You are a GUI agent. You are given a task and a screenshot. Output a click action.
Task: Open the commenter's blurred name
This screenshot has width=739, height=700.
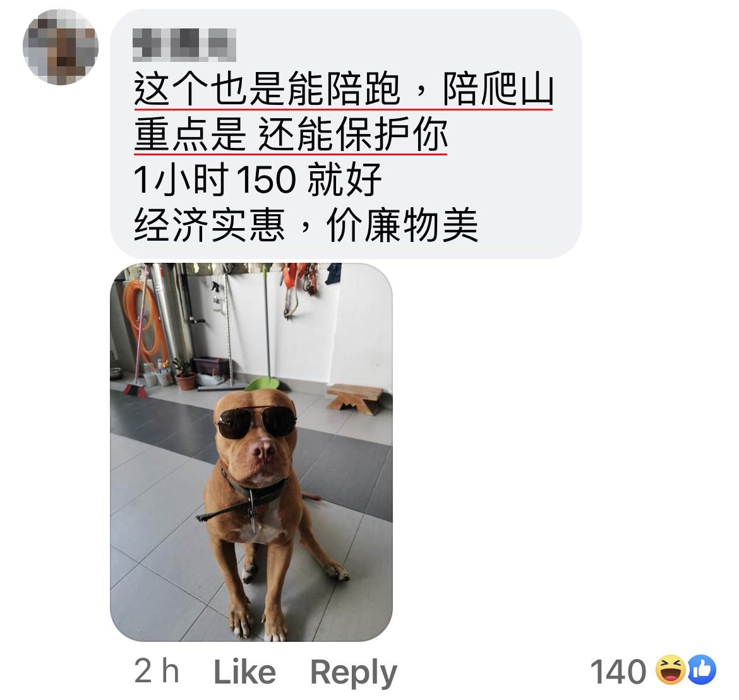[x=184, y=45]
